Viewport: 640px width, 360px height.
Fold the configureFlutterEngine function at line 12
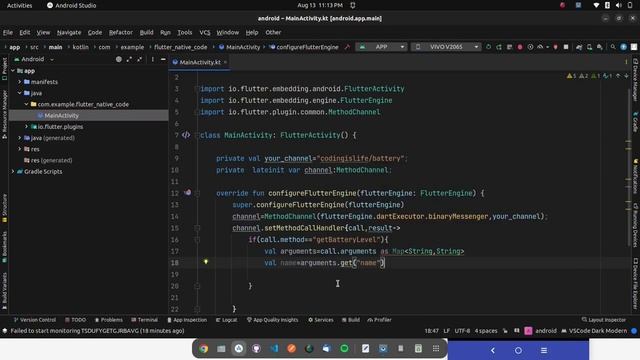[x=197, y=193]
